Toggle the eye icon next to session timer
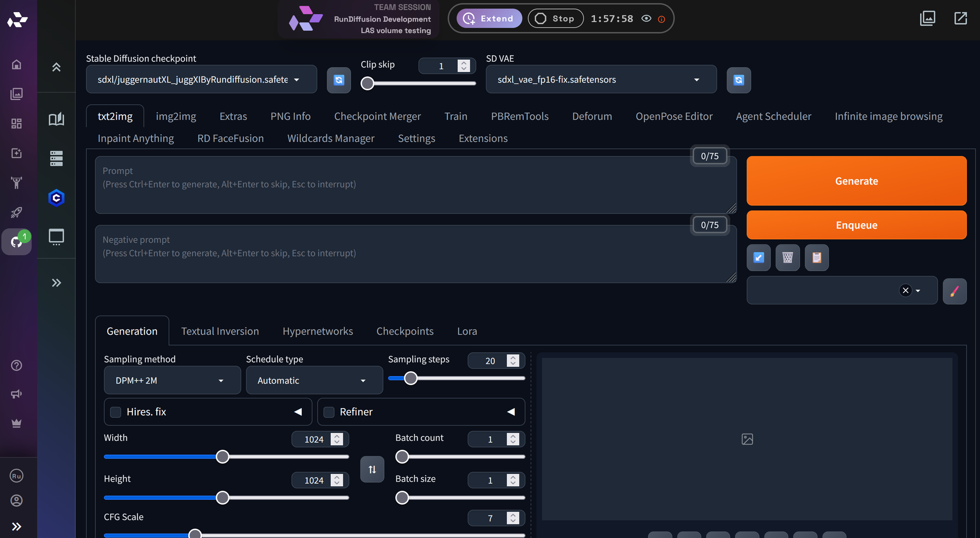The height and width of the screenshot is (538, 980). pyautogui.click(x=646, y=18)
